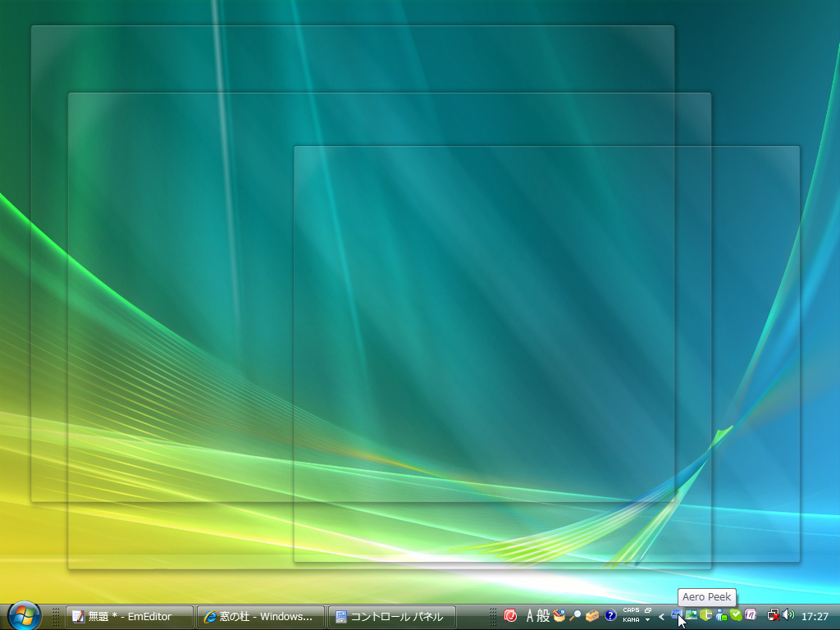840x630 pixels.
Task: Restore the language bar with small window icon
Action: [x=648, y=610]
